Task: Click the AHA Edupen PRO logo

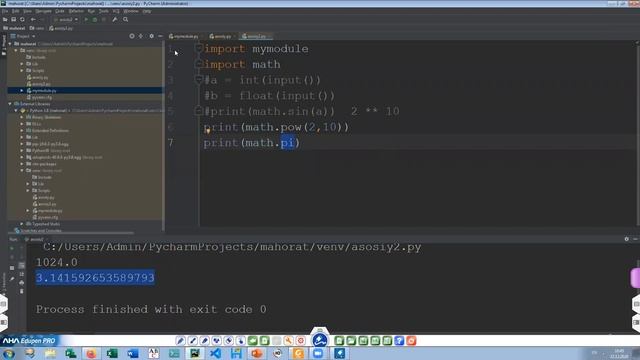Action: pyautogui.click(x=29, y=340)
